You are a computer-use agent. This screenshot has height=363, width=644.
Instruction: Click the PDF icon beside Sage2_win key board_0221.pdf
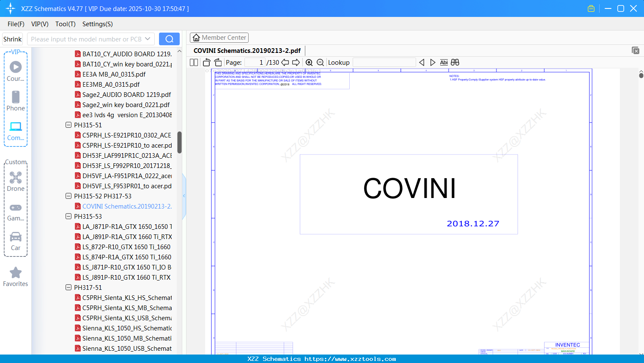point(78,104)
